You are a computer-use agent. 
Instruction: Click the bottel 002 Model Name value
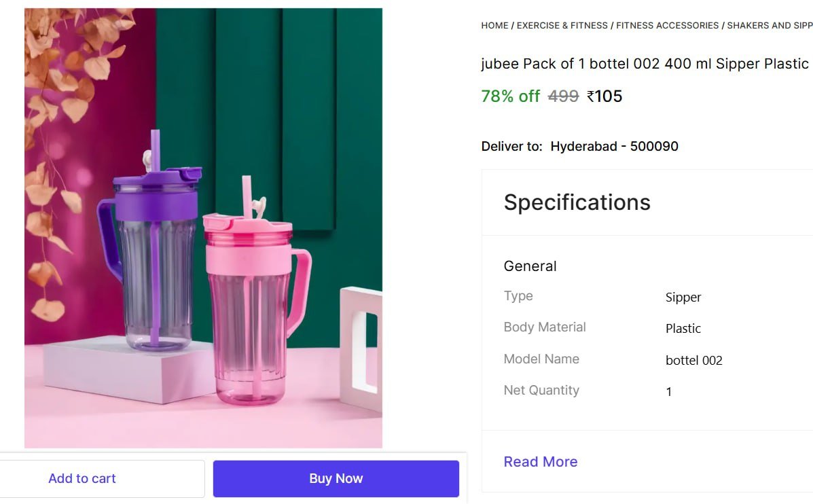(693, 361)
